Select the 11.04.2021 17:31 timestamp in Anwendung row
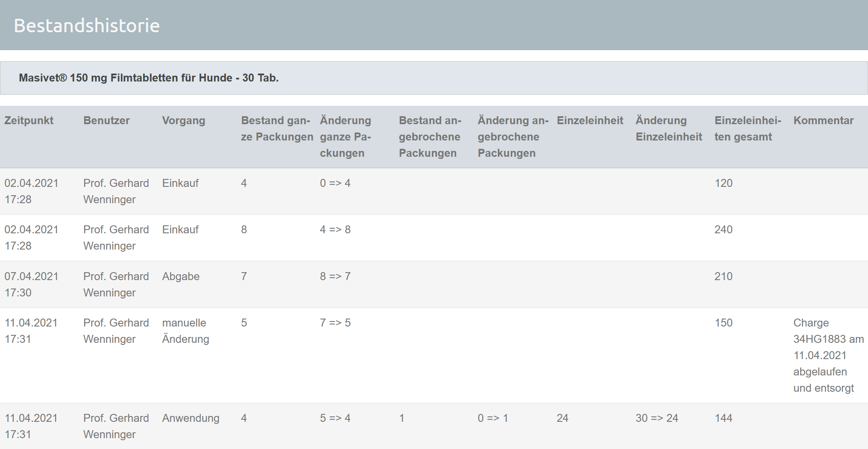868x449 pixels. pos(31,426)
